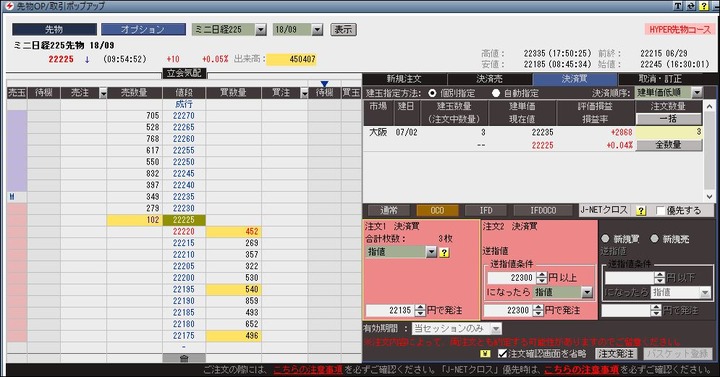Screen dimensions: 720x377
Task: Click HYPER先物コース label
Action: (680, 30)
